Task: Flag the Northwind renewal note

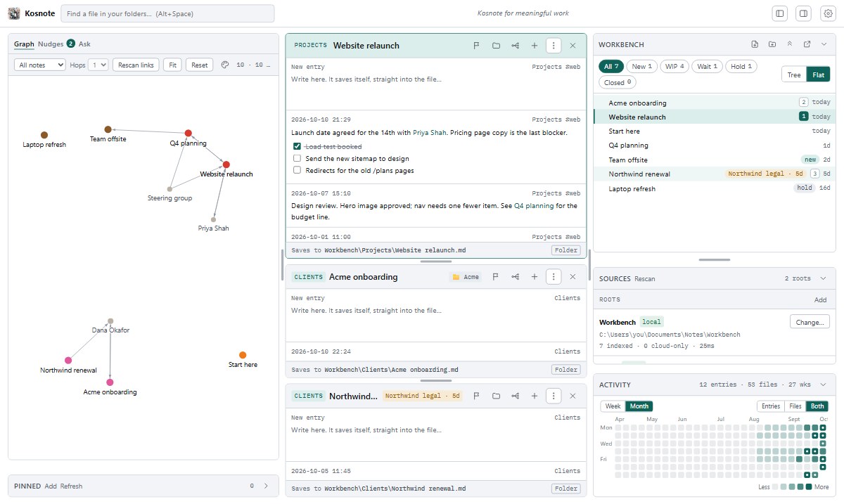Action: [476, 396]
